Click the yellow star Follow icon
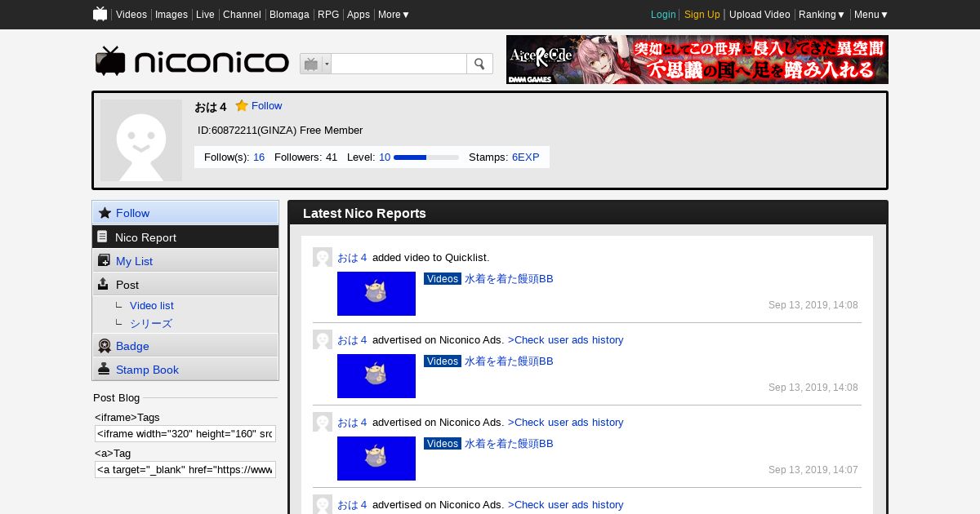980x514 pixels. point(242,105)
